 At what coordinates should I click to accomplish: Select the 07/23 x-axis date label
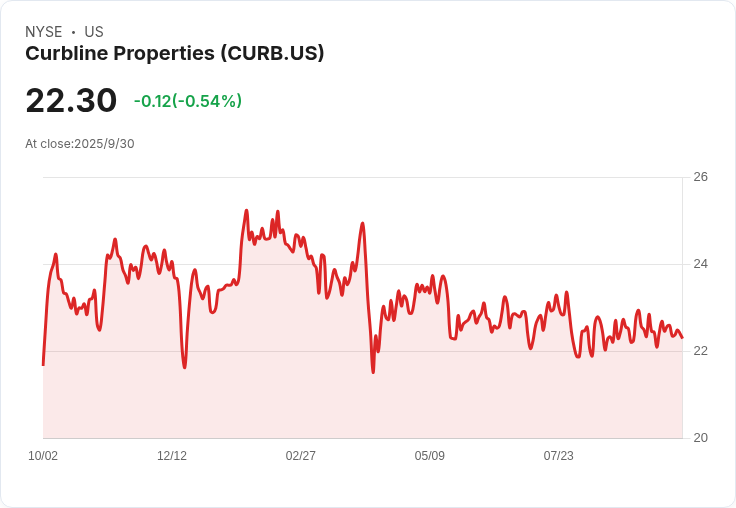tap(559, 455)
